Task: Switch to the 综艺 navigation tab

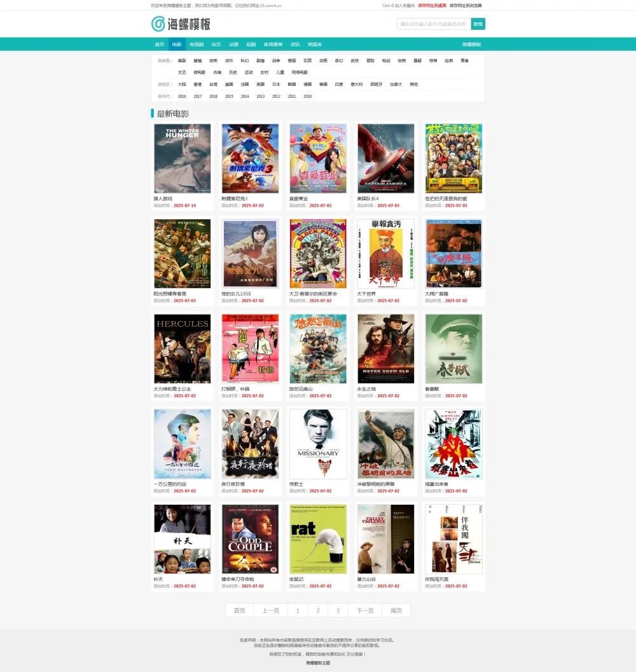Action: click(x=216, y=45)
